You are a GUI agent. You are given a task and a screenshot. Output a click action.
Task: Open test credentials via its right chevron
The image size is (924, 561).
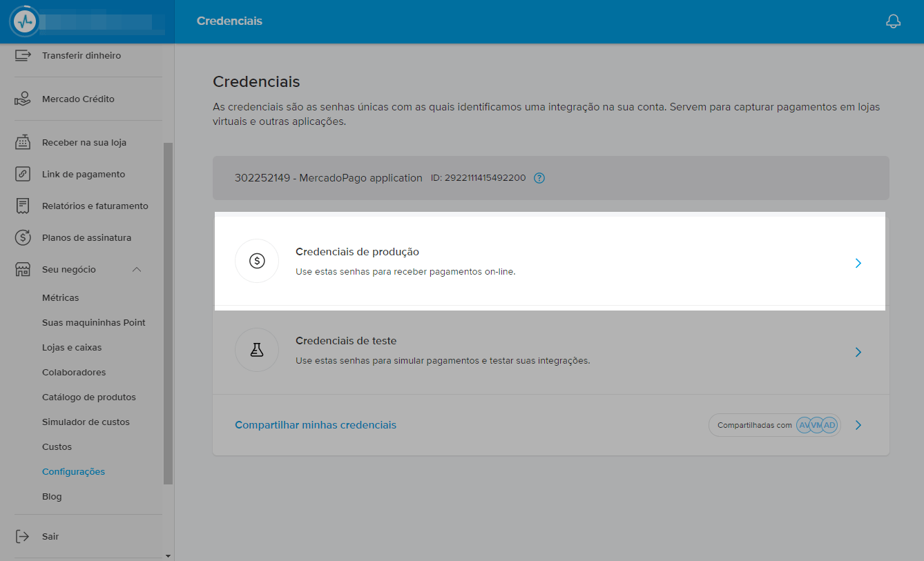coord(858,352)
